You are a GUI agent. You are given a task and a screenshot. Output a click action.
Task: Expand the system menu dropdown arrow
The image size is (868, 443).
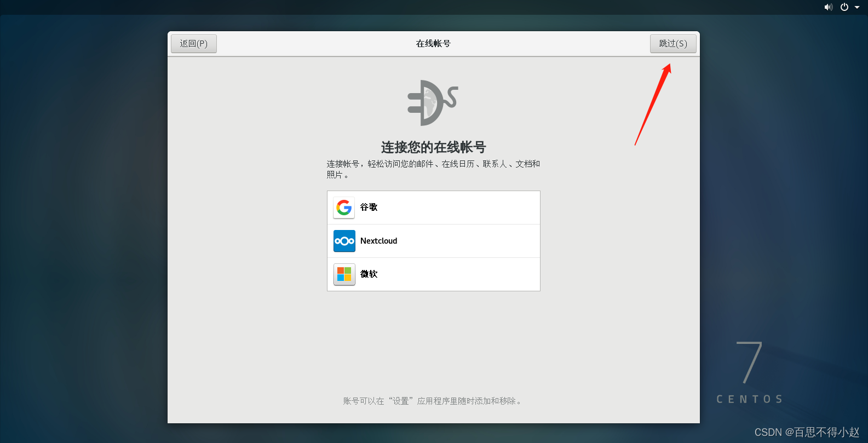pos(857,7)
